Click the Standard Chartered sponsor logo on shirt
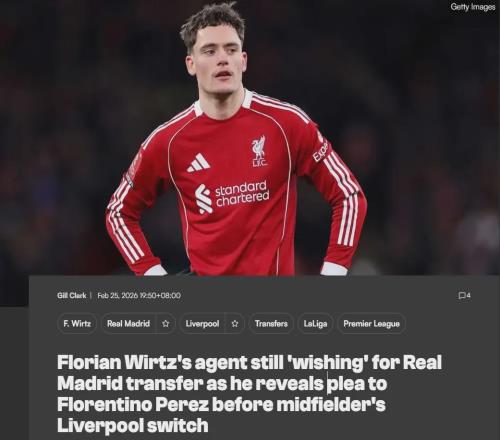The width and height of the screenshot is (500, 440). point(232,197)
